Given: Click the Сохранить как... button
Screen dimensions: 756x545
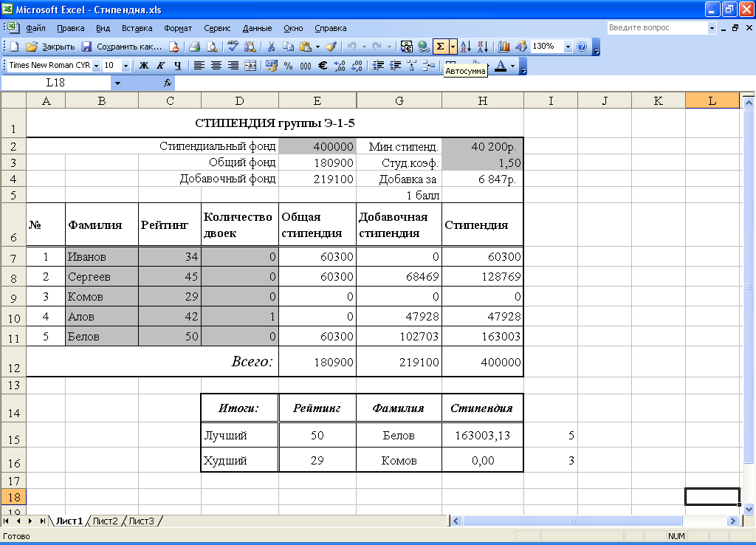Looking at the screenshot, I should click(x=129, y=47).
